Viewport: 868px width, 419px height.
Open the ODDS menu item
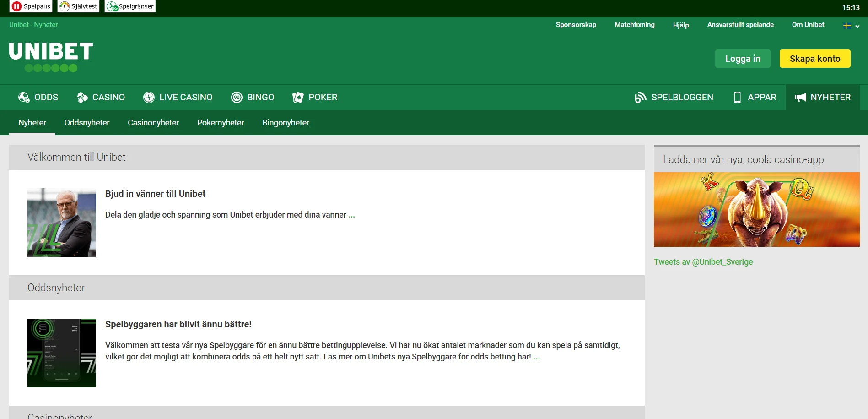coord(38,97)
